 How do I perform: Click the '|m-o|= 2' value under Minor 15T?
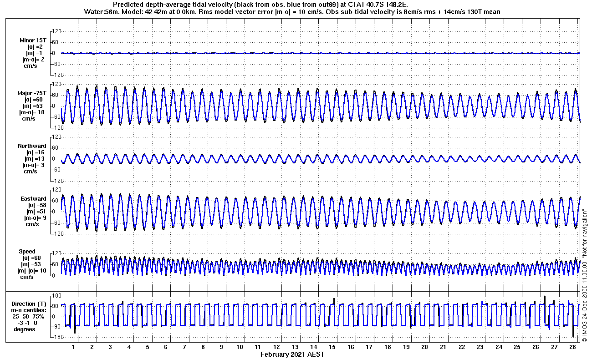33,59
